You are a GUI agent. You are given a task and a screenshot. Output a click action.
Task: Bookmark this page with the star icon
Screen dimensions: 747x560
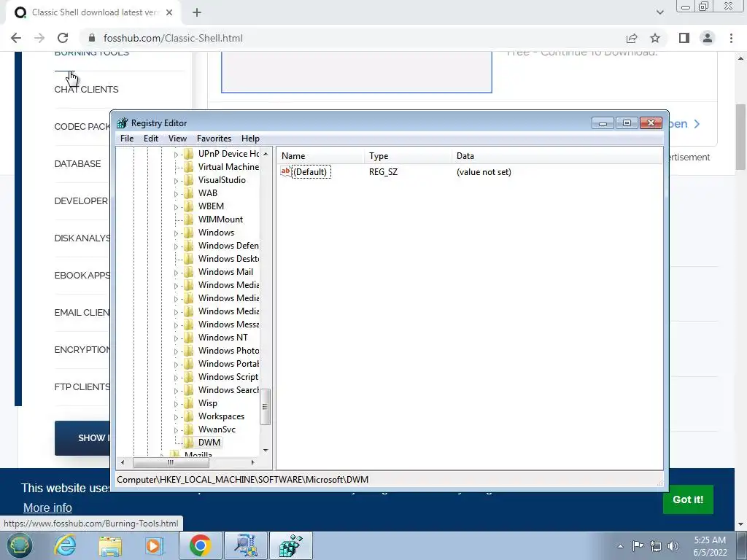(x=655, y=38)
